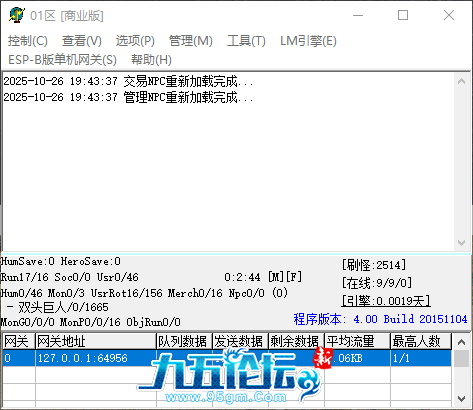Image resolution: width=473 pixels, height=410 pixels.
Task: Open the 工具(T) menu
Action: [246, 41]
